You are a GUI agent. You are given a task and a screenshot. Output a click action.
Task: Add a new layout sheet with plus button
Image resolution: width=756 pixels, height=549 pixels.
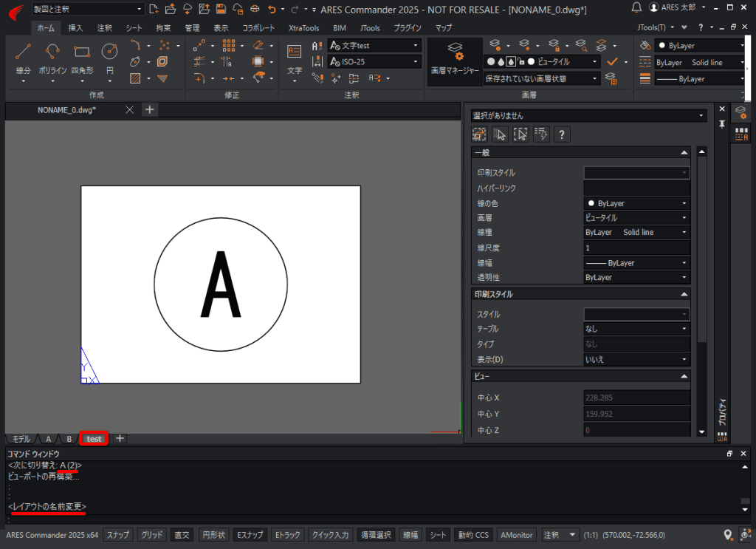point(120,439)
